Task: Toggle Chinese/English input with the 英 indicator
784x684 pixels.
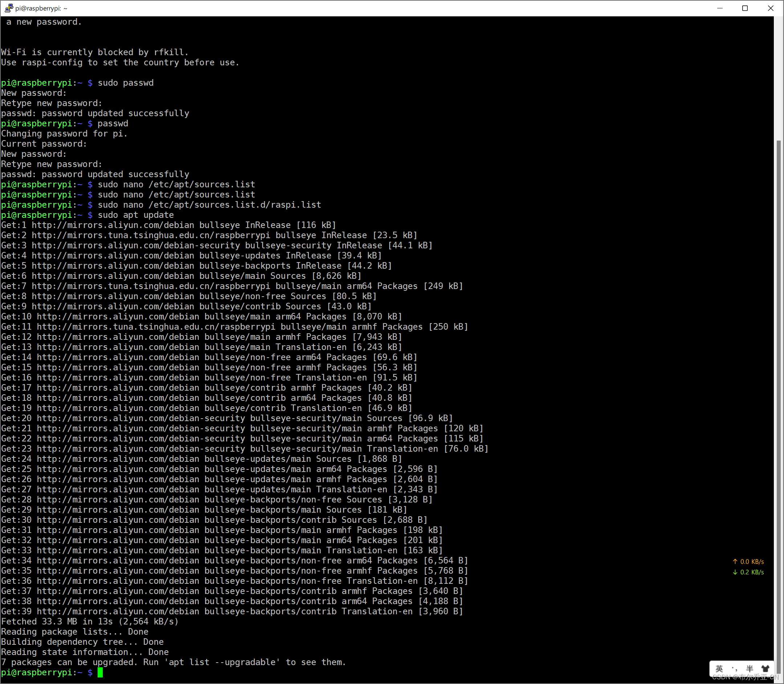Action: [719, 669]
